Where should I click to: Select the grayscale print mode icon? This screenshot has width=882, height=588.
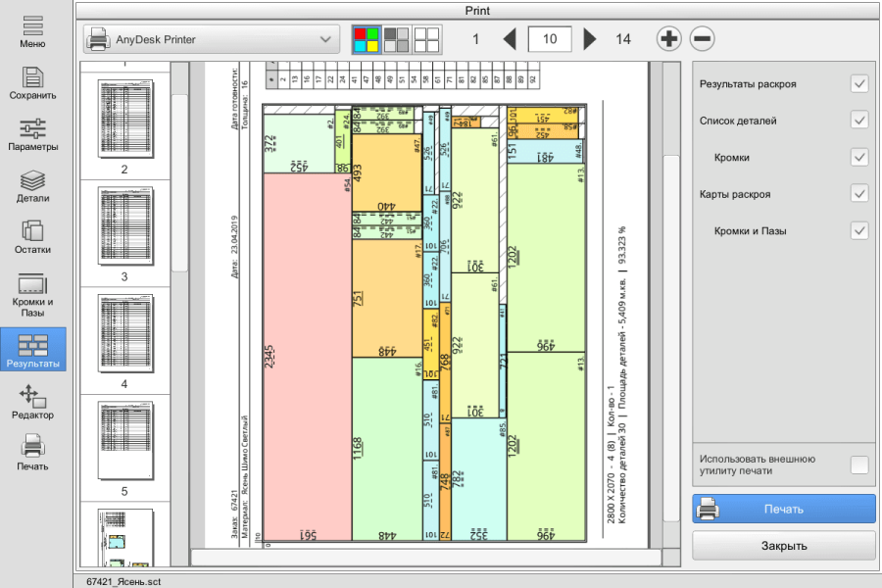coord(397,39)
